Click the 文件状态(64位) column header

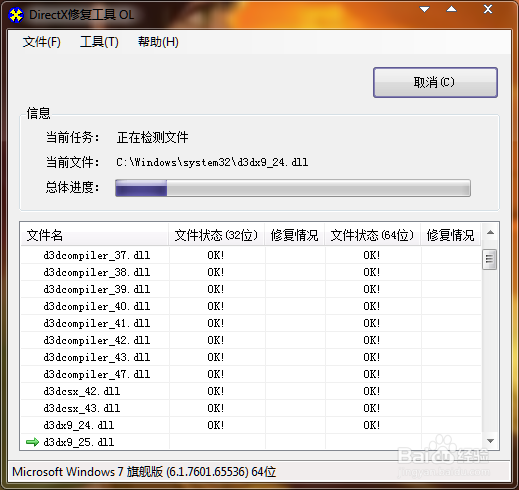[x=372, y=235]
